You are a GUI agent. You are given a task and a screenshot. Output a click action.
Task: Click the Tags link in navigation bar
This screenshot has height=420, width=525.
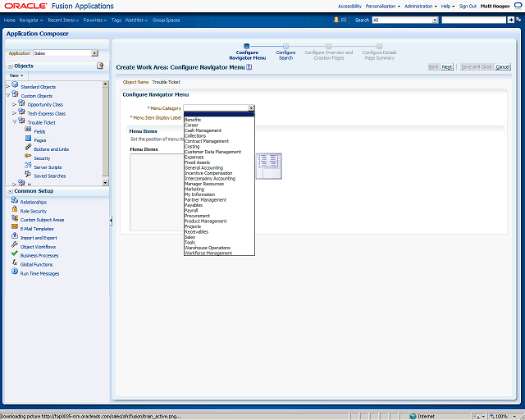(x=116, y=20)
